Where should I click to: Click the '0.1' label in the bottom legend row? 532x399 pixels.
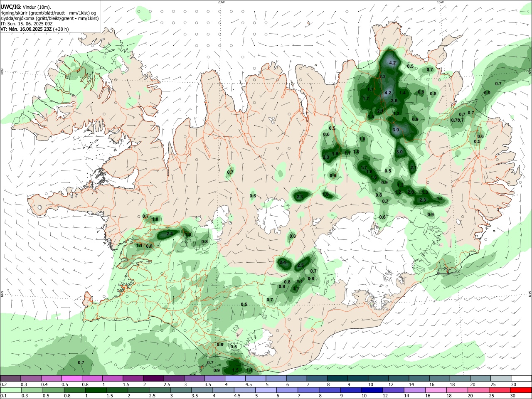[x=4, y=396]
